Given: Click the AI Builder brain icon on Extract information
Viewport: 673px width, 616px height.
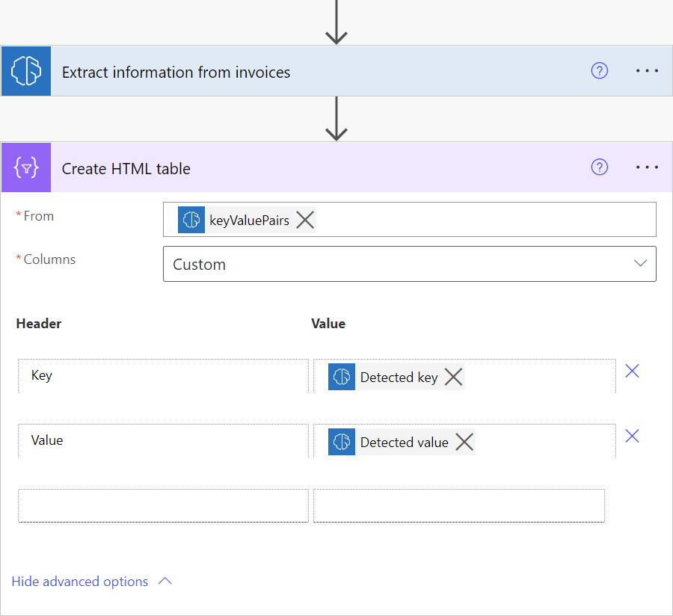Looking at the screenshot, I should [25, 70].
